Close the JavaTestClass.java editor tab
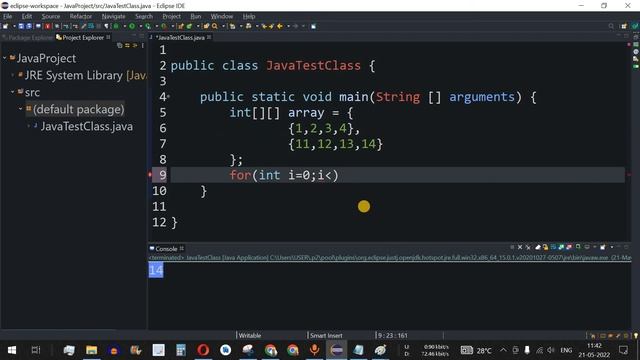The width and height of the screenshot is (640, 360). coord(209,37)
